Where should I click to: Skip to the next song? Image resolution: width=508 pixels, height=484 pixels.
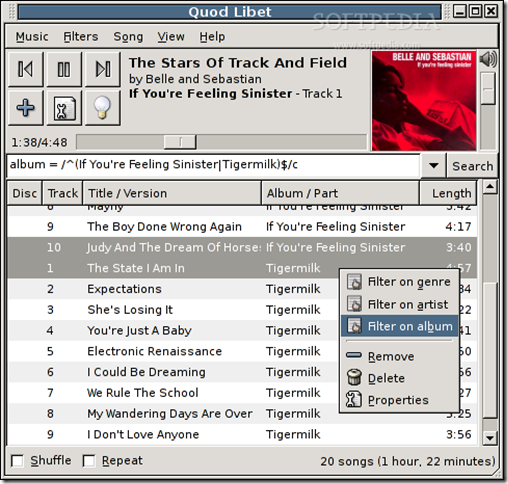point(103,69)
